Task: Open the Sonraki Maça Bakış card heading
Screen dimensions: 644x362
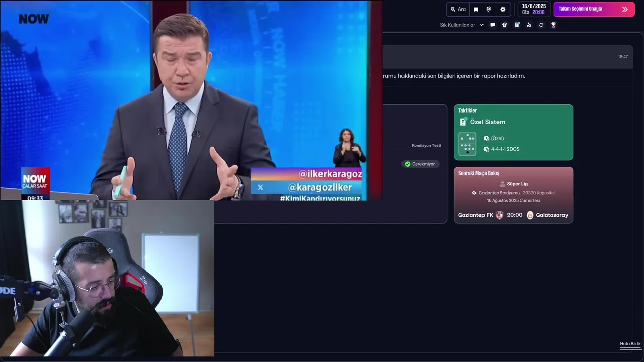Action: click(478, 173)
